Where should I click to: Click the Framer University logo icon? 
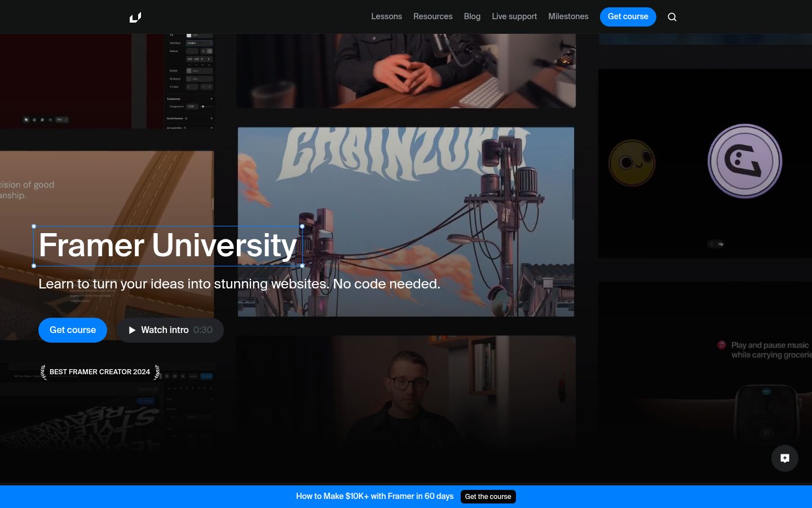pyautogui.click(x=135, y=17)
